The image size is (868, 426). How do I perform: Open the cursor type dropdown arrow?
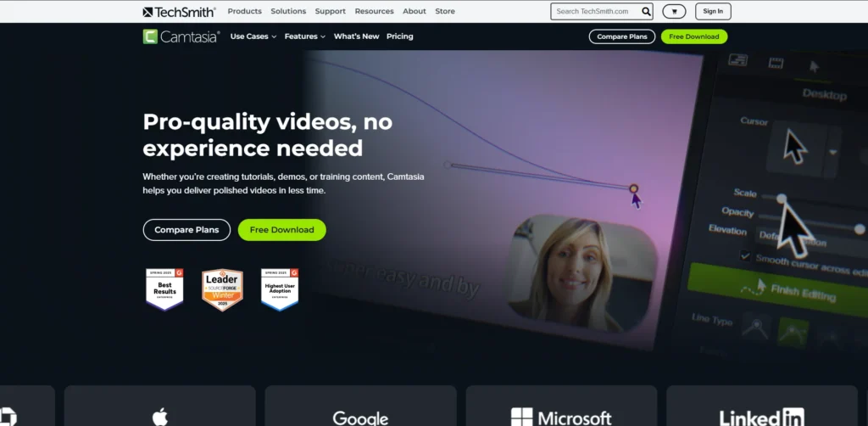832,153
